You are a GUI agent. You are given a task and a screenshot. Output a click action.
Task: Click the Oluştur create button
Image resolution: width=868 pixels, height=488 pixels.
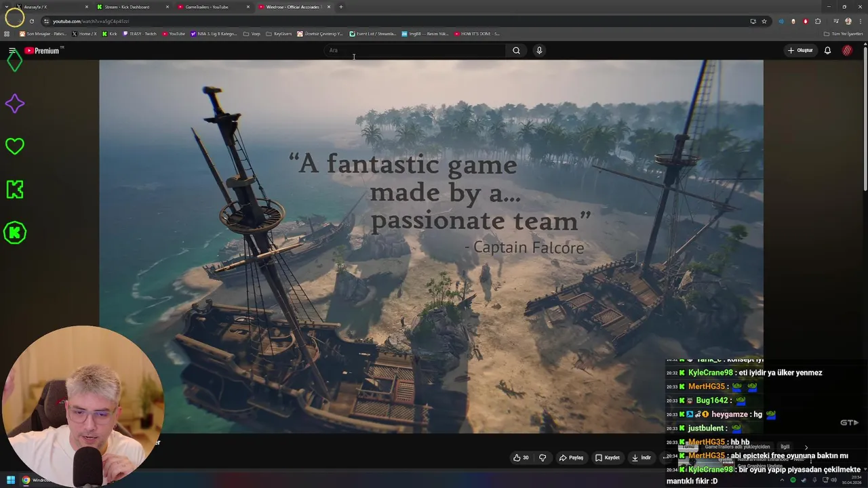tap(800, 50)
